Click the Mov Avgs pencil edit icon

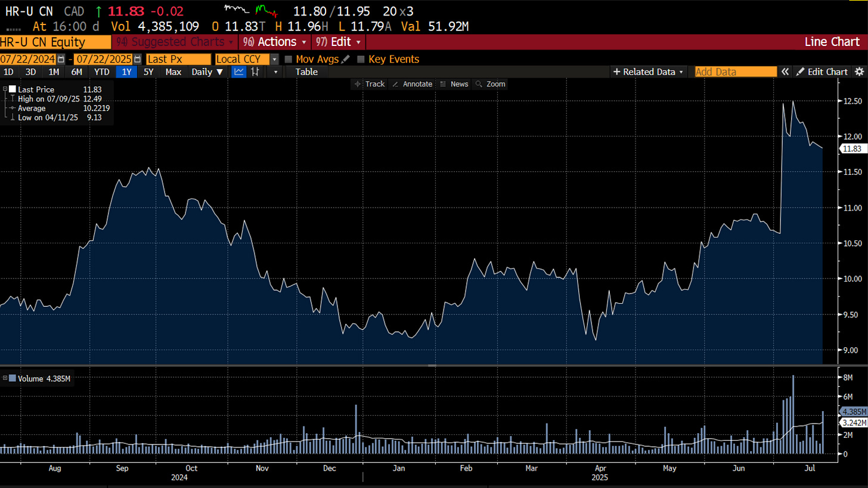346,59
